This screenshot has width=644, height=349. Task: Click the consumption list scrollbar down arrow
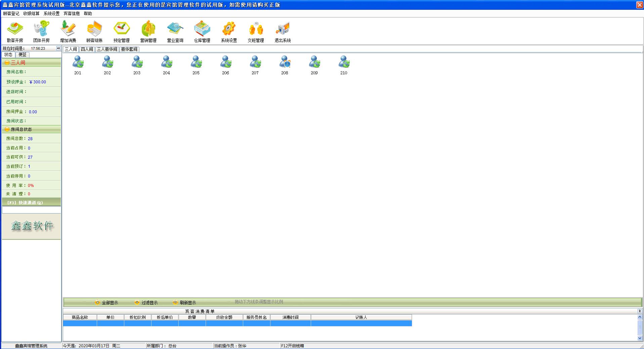(x=640, y=338)
